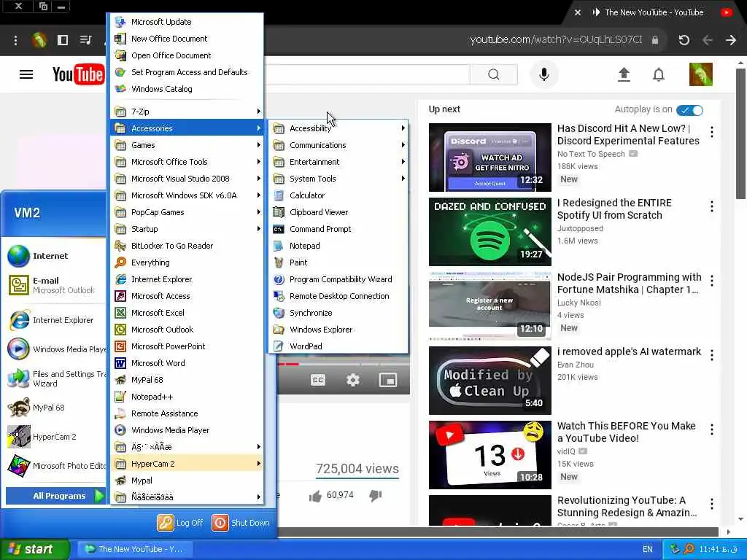Open the Accessibility submenu
Screen dimensions: 747x560
pyautogui.click(x=338, y=128)
